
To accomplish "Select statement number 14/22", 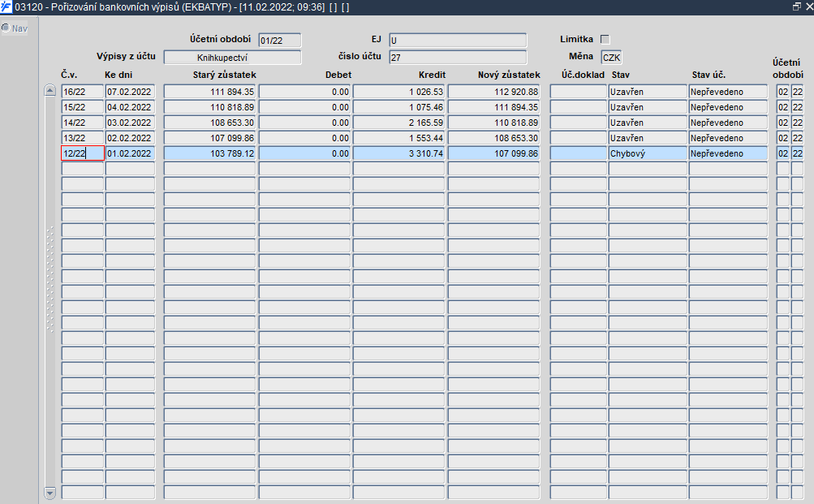I will [x=83, y=123].
